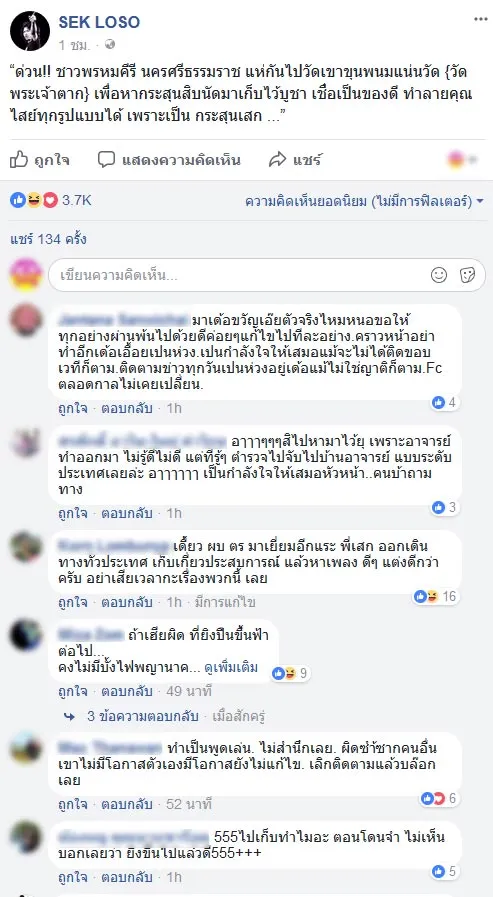This screenshot has height=897, width=493.
Task: Click the thumbs-up Like icon under post
Action: [19, 159]
